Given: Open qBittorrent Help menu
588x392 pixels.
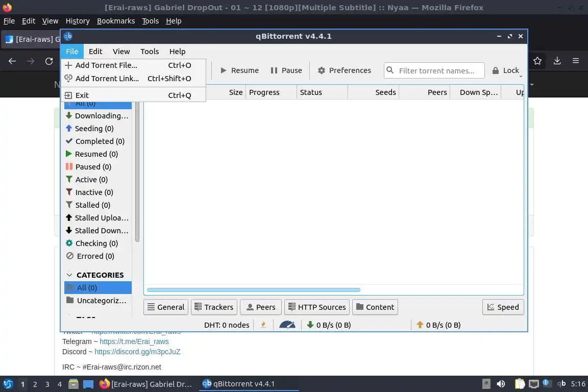Looking at the screenshot, I should 178,52.
